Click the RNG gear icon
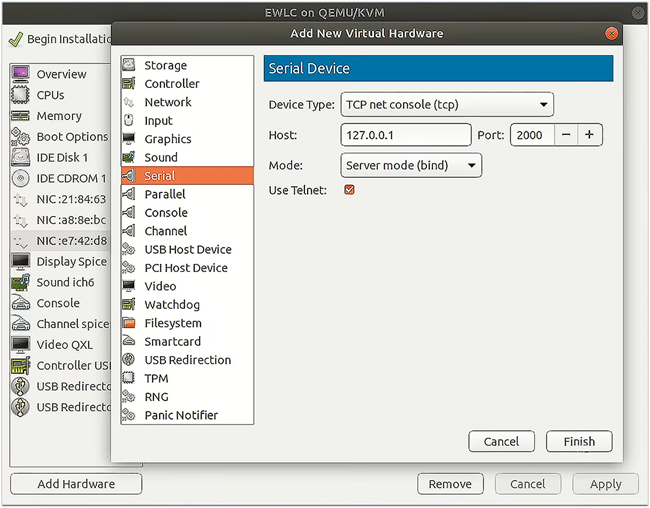Screen dimensions: 650x508 (129, 396)
